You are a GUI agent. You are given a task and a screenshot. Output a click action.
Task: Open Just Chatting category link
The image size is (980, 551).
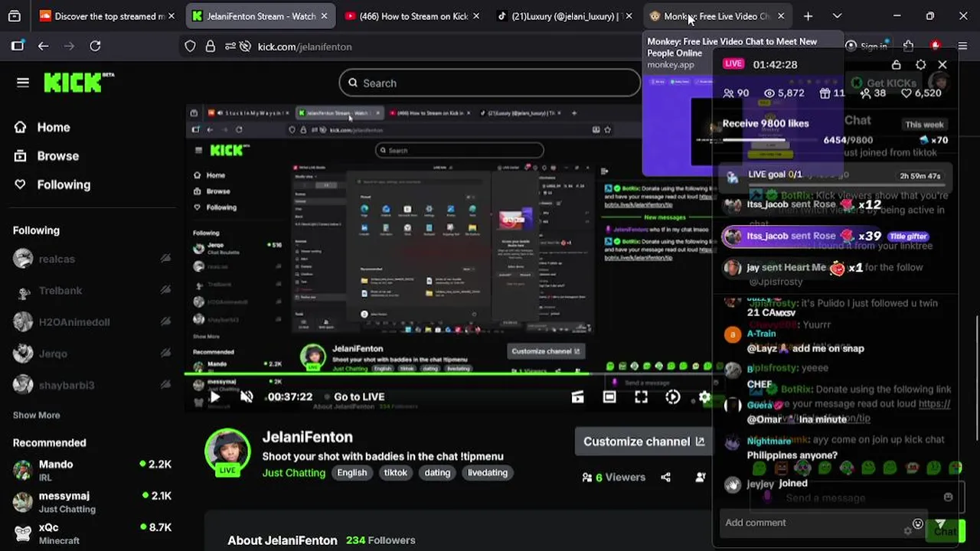click(294, 472)
